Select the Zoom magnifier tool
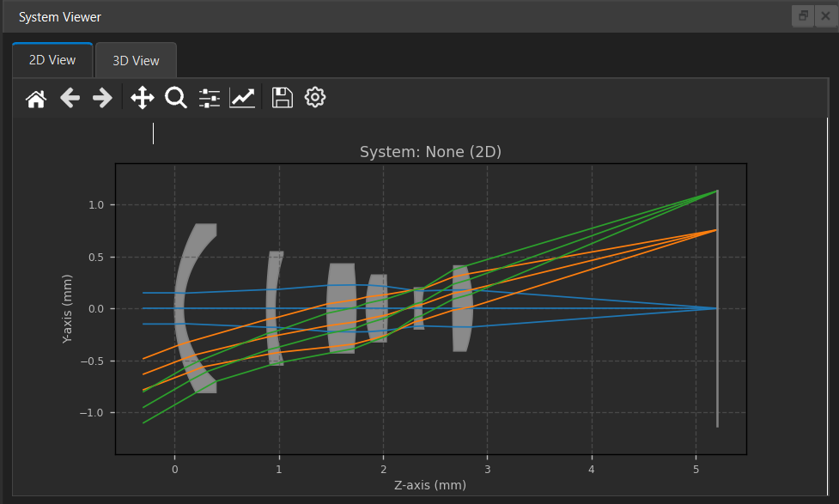This screenshot has width=839, height=504. [175, 98]
